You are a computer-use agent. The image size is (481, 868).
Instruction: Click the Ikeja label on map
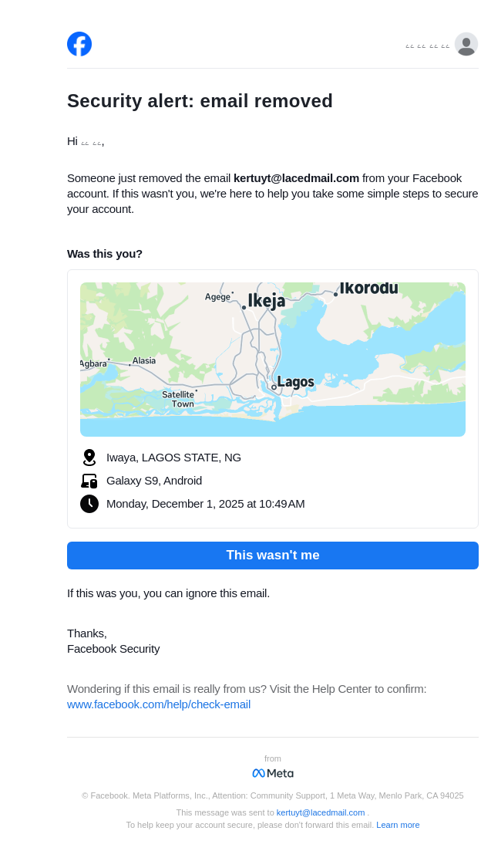pyautogui.click(x=267, y=301)
